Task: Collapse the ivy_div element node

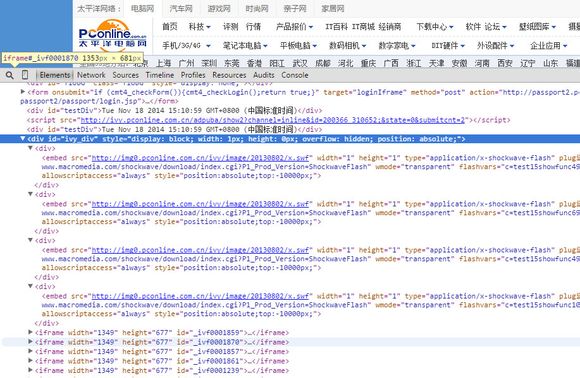Action: point(23,139)
